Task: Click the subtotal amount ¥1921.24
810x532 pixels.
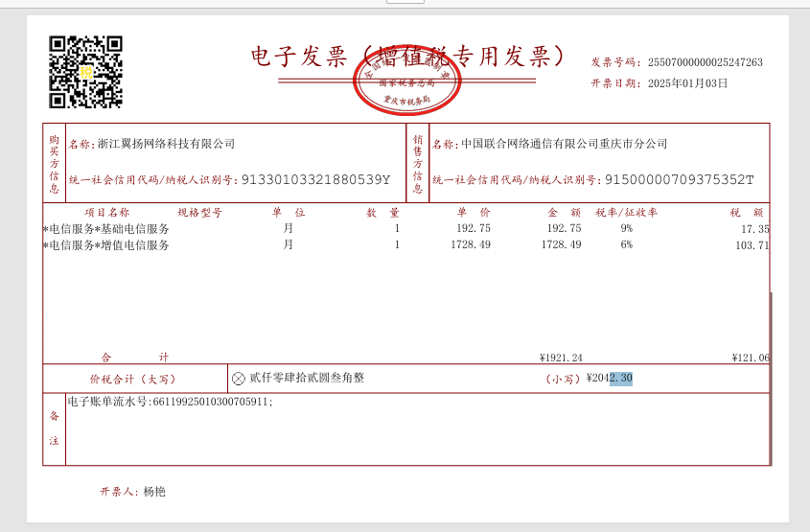Action: click(x=561, y=358)
